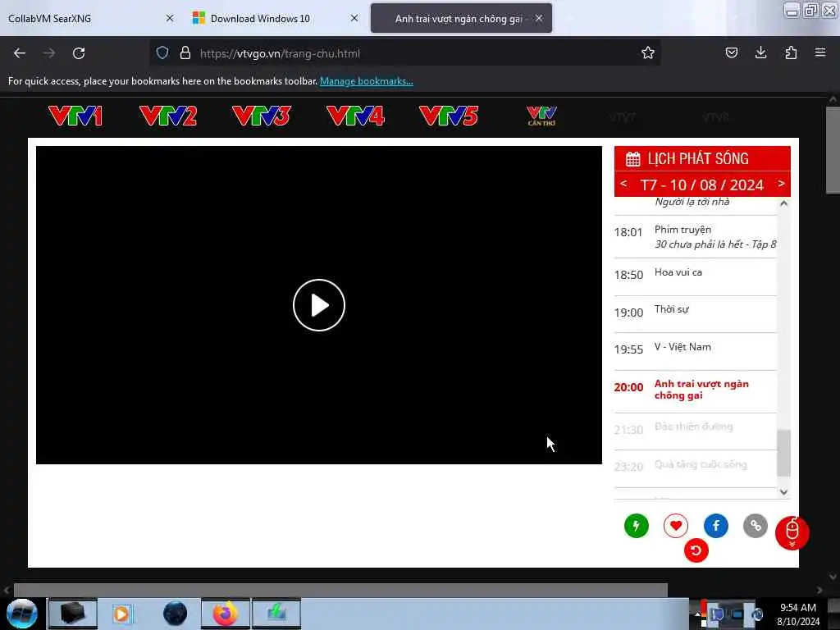The image size is (840, 630).
Task: Open the VTV Cần Thơ channel
Action: [x=541, y=116]
